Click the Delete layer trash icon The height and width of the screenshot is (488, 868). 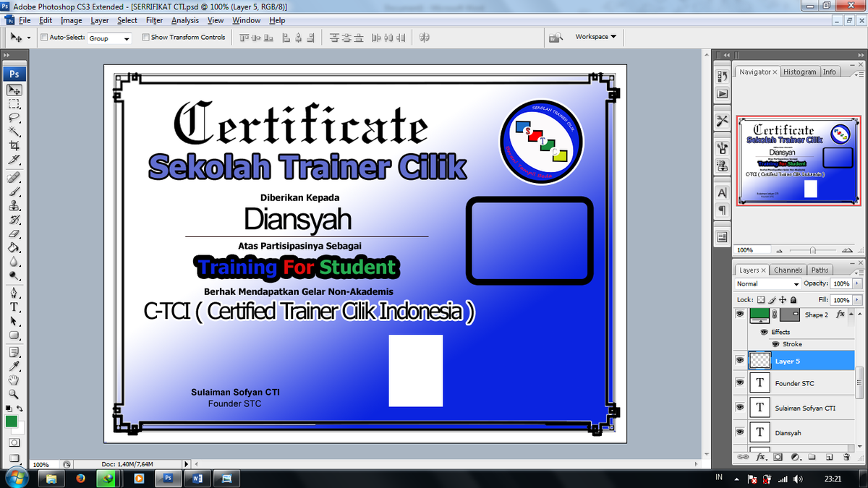[x=845, y=456]
